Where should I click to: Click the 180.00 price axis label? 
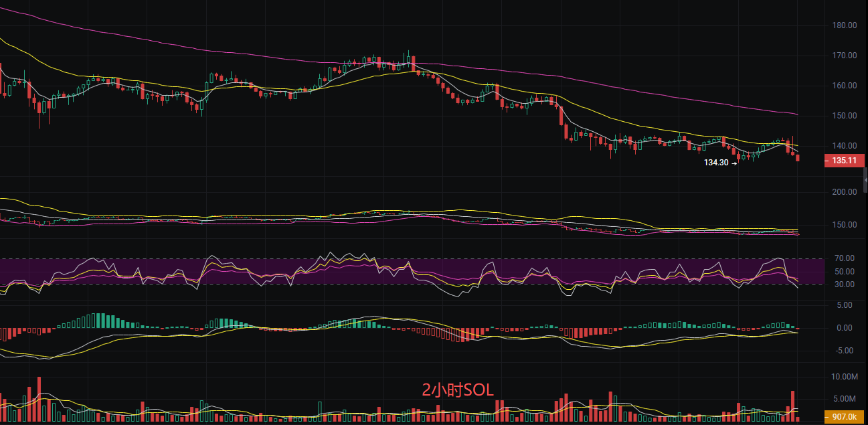click(846, 25)
